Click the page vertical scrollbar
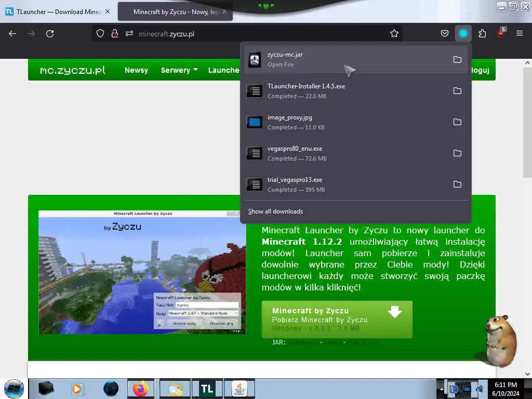The width and height of the screenshot is (532, 399). click(x=527, y=123)
